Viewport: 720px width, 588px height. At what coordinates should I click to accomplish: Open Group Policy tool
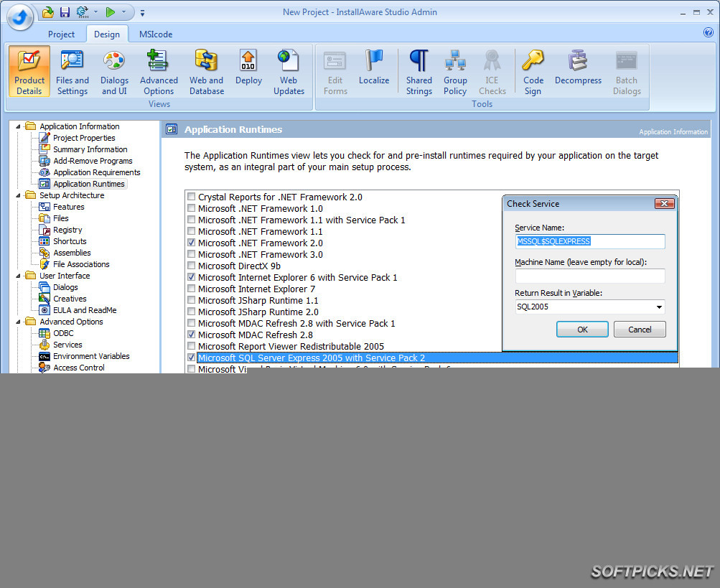(455, 72)
